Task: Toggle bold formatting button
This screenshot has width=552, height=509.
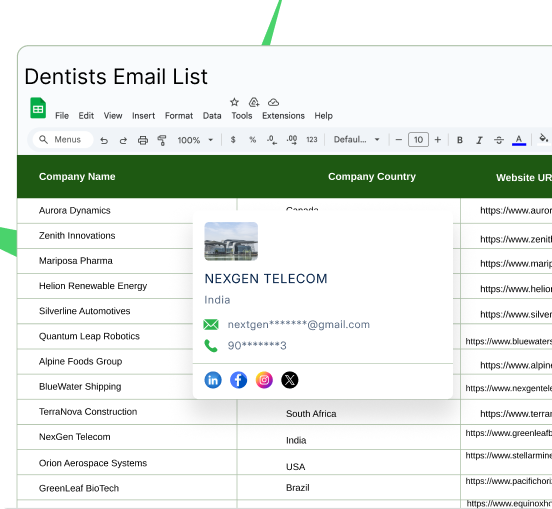Action: (x=460, y=140)
